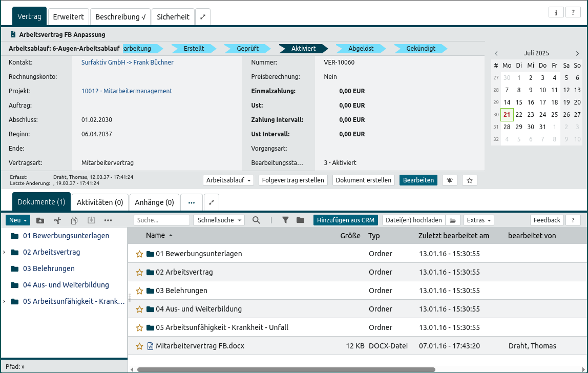This screenshot has height=373, width=588.
Task: Open the Schnellsuche dropdown
Action: [219, 220]
